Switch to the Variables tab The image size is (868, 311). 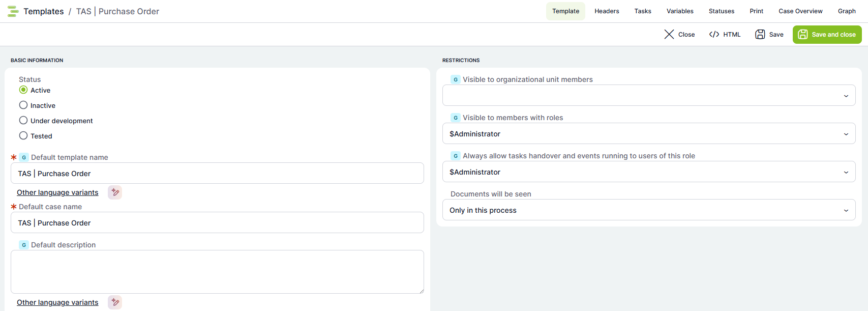(680, 11)
